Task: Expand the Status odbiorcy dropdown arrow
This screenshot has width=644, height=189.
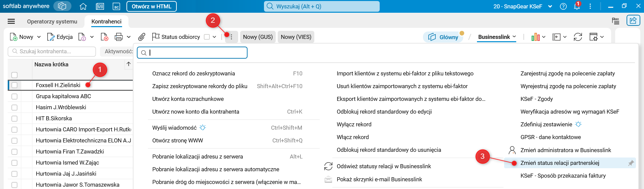Action: tap(214, 37)
